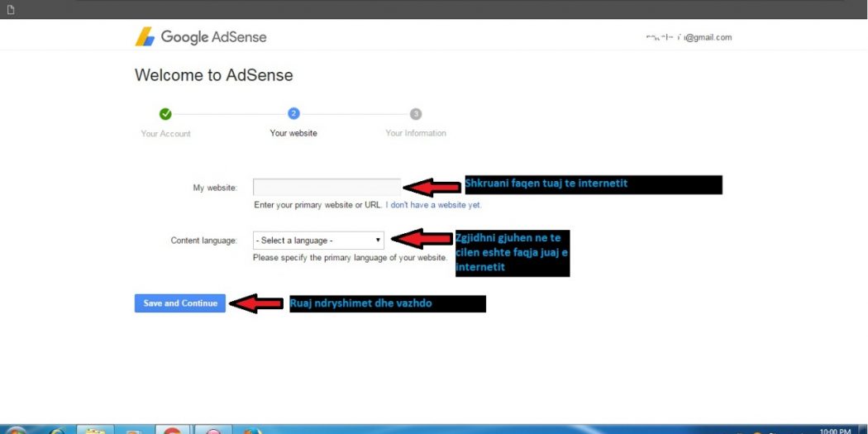Image resolution: width=868 pixels, height=434 pixels.
Task: Click the page icon in browser tab
Action: click(x=10, y=9)
